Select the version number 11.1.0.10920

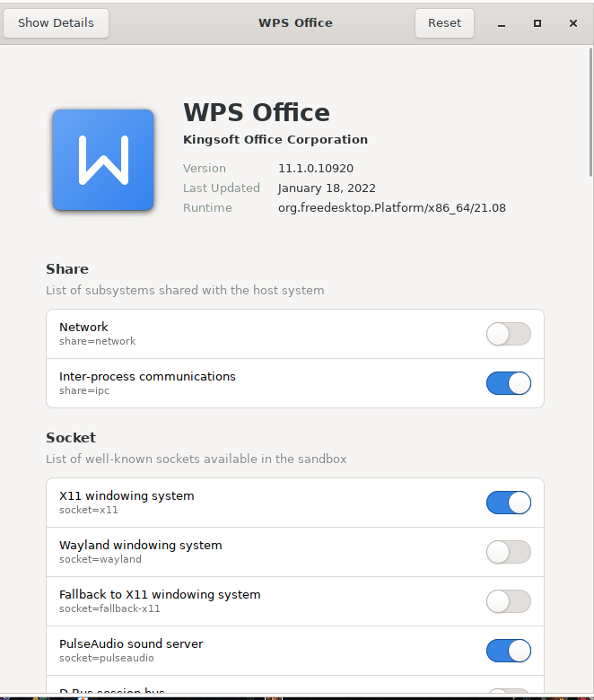pos(316,169)
